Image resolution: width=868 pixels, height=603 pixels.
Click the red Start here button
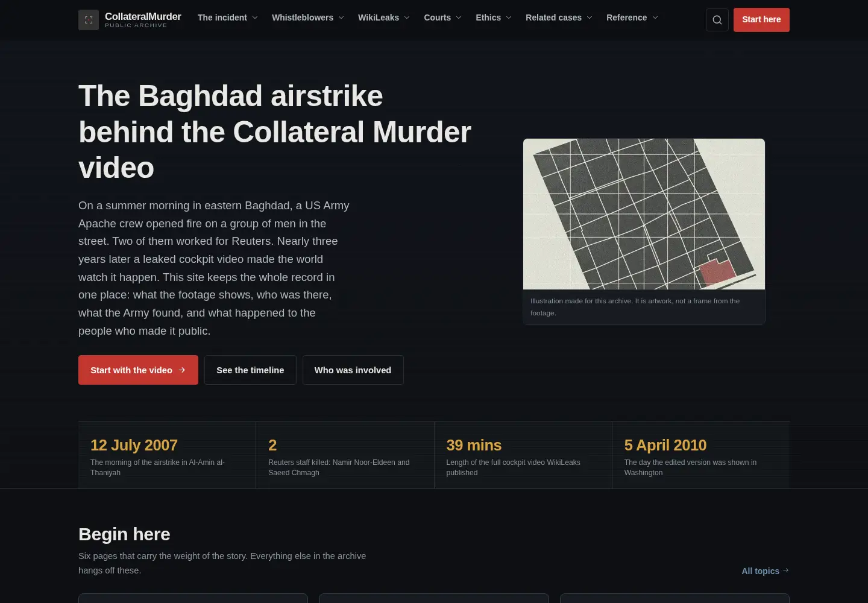761,20
